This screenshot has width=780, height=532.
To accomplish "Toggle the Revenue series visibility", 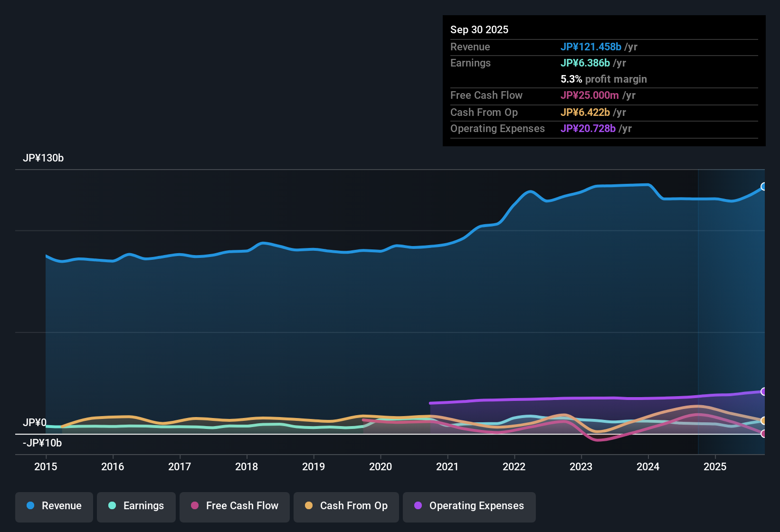I will tap(54, 506).
